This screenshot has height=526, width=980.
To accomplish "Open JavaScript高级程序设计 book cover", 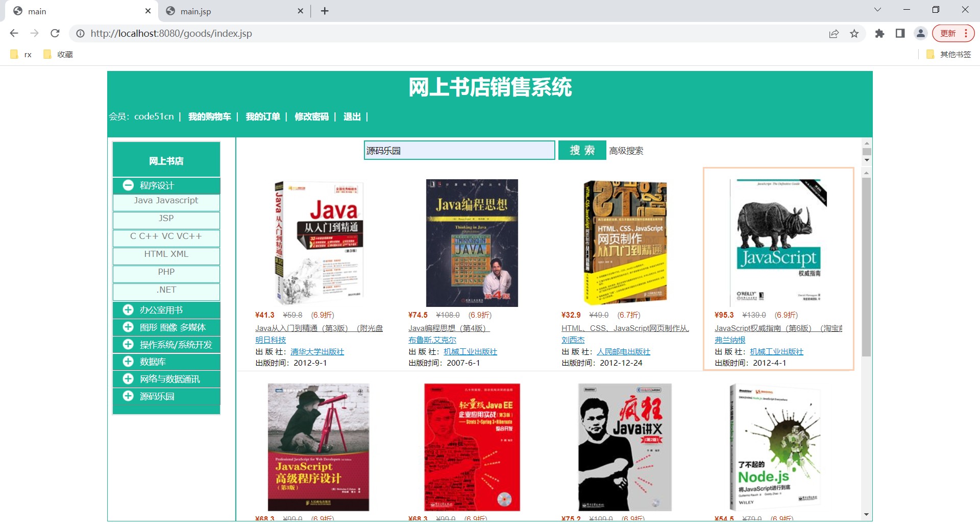I will click(x=318, y=447).
